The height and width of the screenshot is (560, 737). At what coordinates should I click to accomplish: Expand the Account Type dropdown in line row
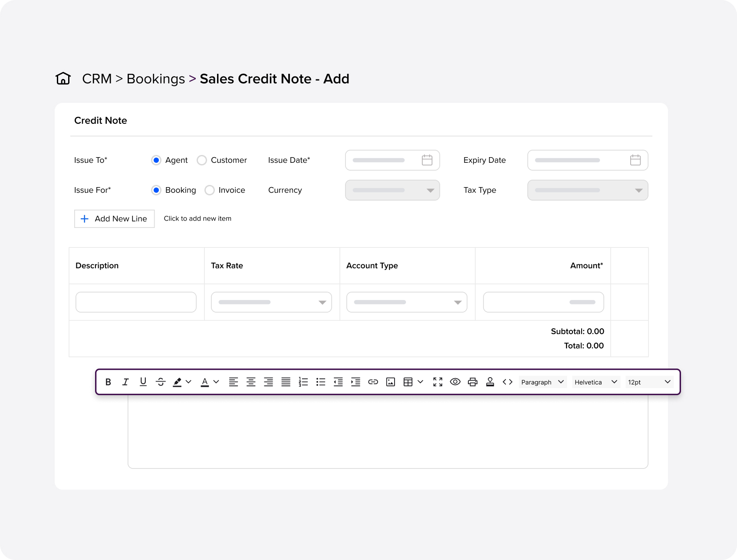coord(407,302)
